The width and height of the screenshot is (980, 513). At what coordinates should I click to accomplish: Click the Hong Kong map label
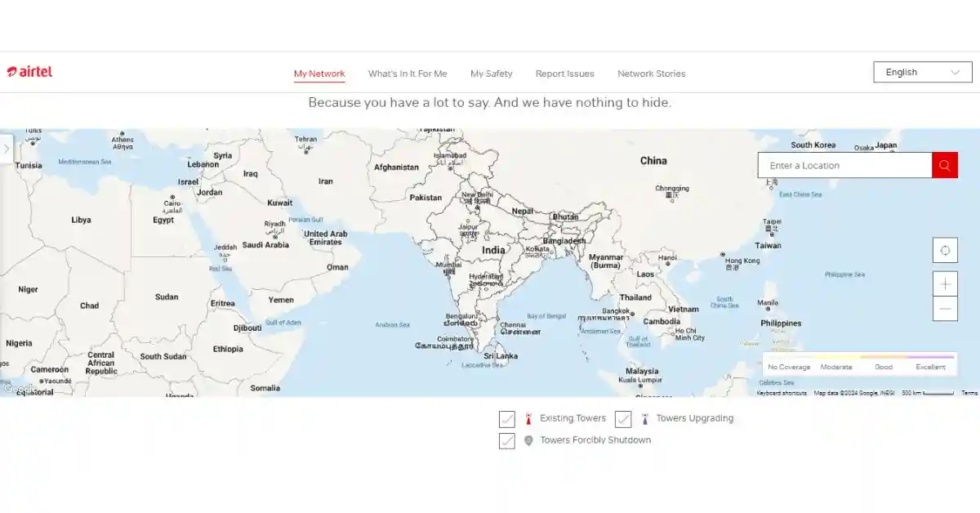(742, 261)
